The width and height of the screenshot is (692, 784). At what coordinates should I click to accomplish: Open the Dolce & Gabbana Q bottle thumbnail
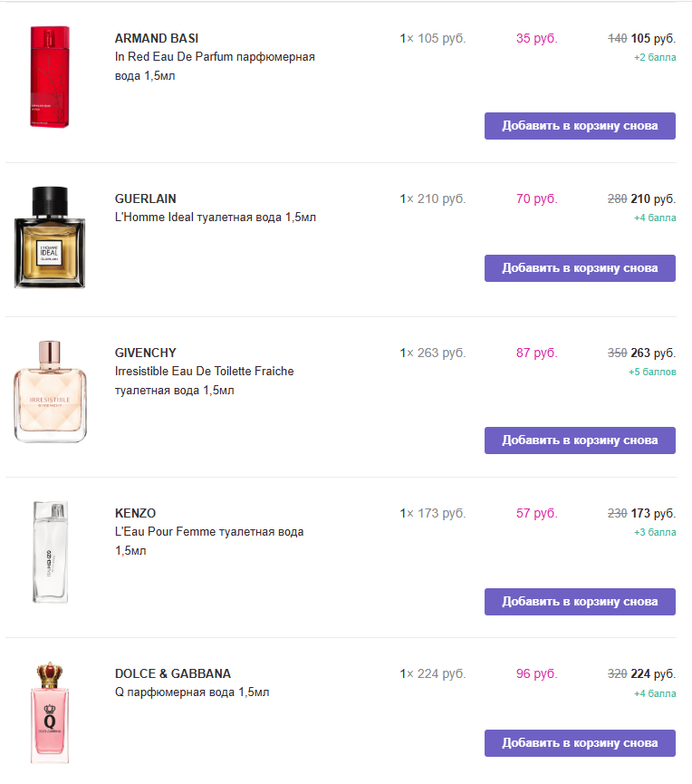[50, 711]
